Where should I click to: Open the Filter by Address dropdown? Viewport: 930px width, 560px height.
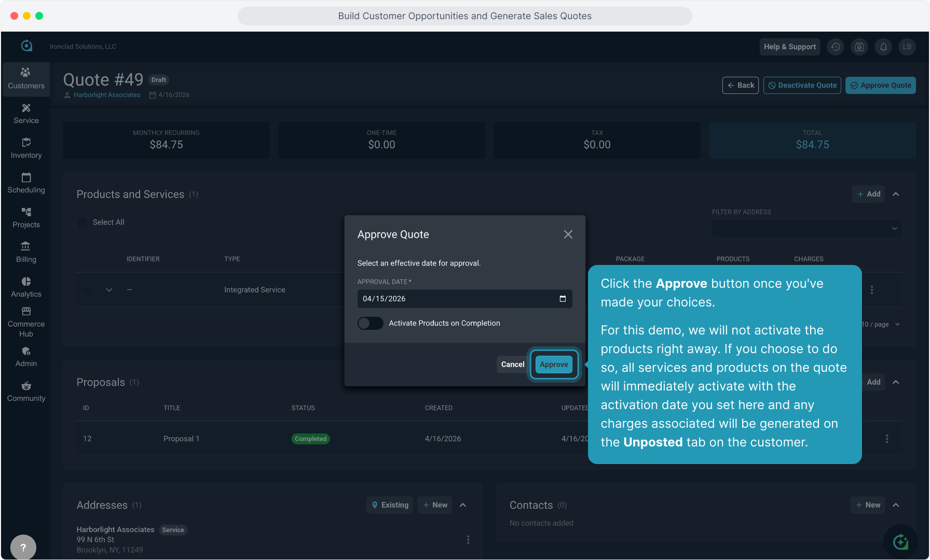(x=806, y=228)
